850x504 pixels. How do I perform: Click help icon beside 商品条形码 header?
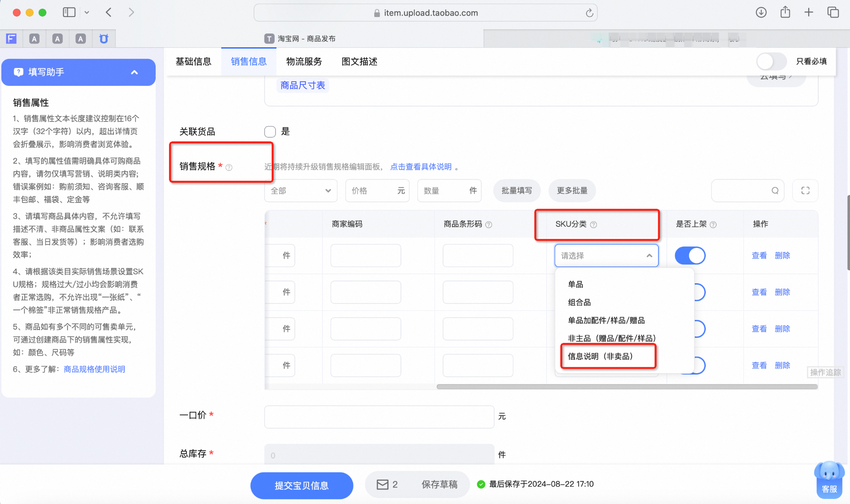click(489, 224)
